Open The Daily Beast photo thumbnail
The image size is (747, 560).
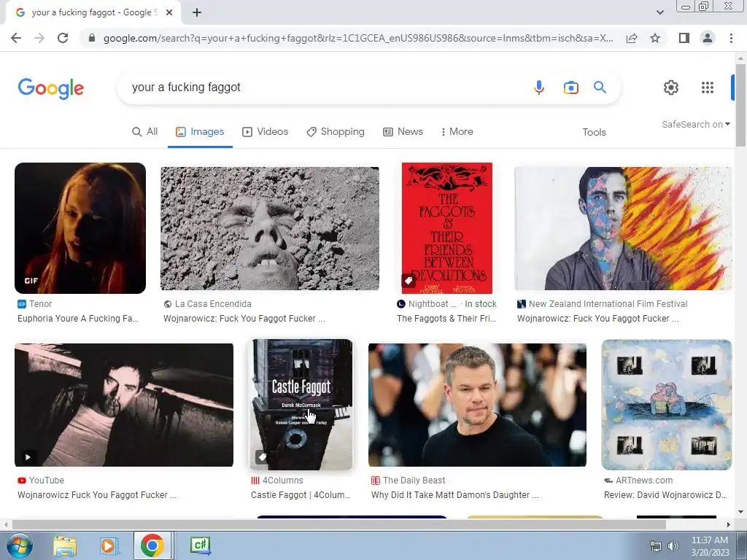[x=477, y=405]
